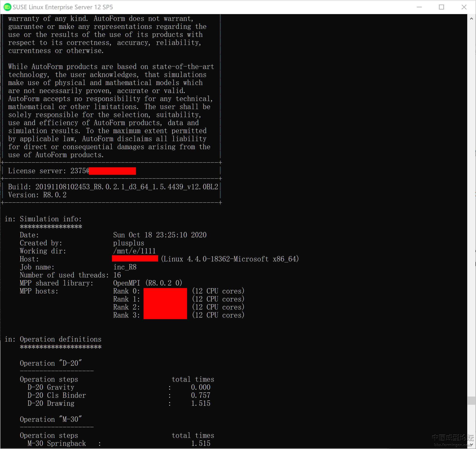Close the SUSE Linux Enterprise Server window
The width and height of the screenshot is (476, 449).
click(464, 7)
